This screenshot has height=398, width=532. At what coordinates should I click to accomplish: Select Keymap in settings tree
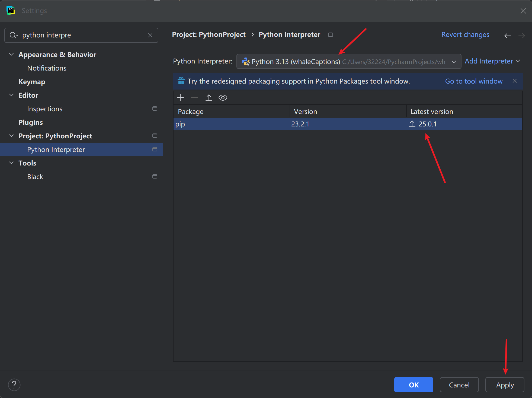[32, 82]
